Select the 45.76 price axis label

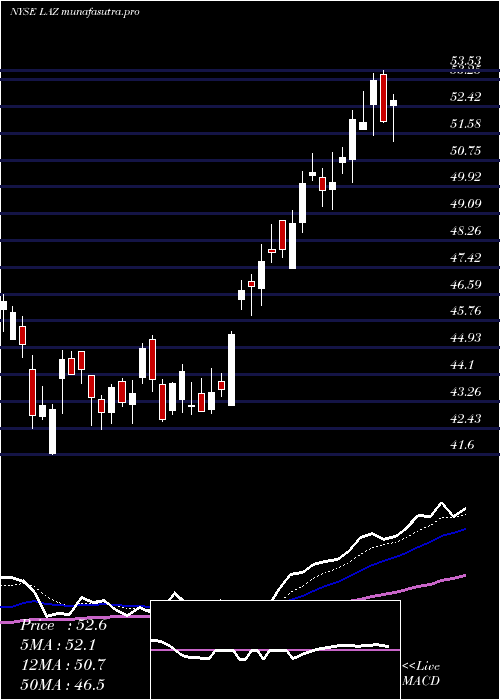[466, 311]
